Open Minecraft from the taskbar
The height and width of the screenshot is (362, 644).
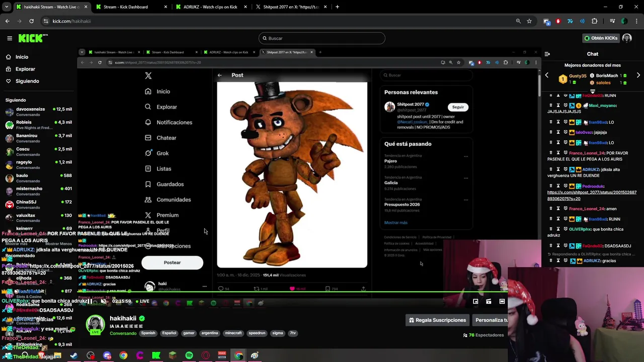(173, 355)
